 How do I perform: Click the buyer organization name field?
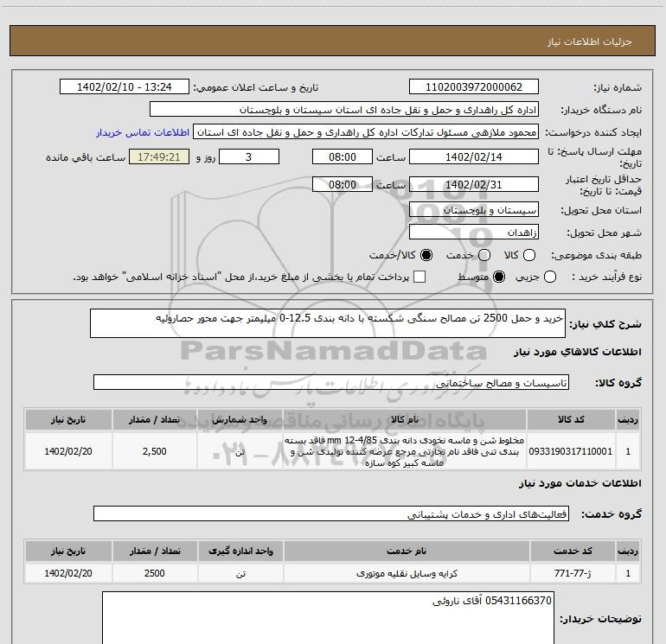344,110
